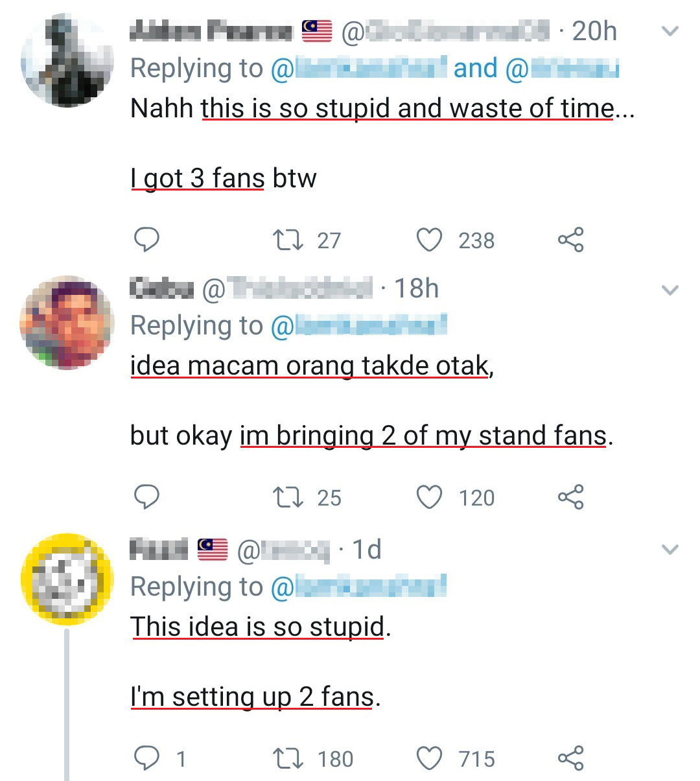Open options chevron on the 1d tweet
The image size is (700, 781).
tap(670, 550)
